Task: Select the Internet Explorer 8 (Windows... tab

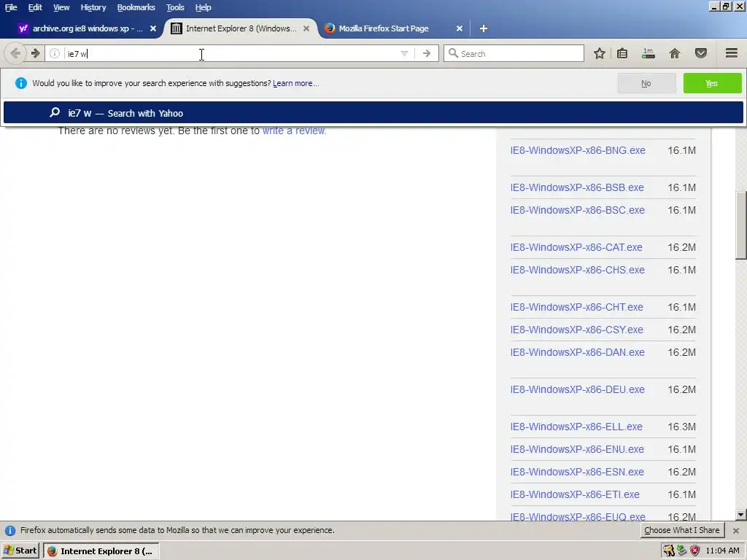Action: [241, 28]
